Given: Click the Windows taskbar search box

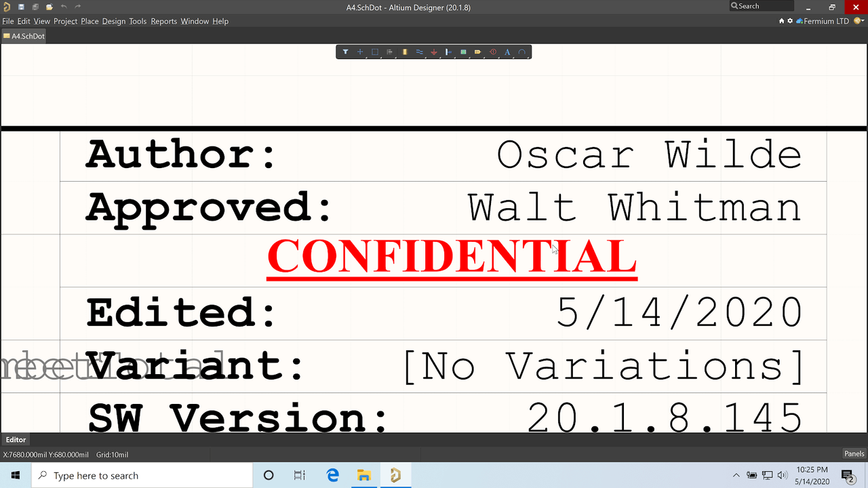Looking at the screenshot, I should [142, 475].
